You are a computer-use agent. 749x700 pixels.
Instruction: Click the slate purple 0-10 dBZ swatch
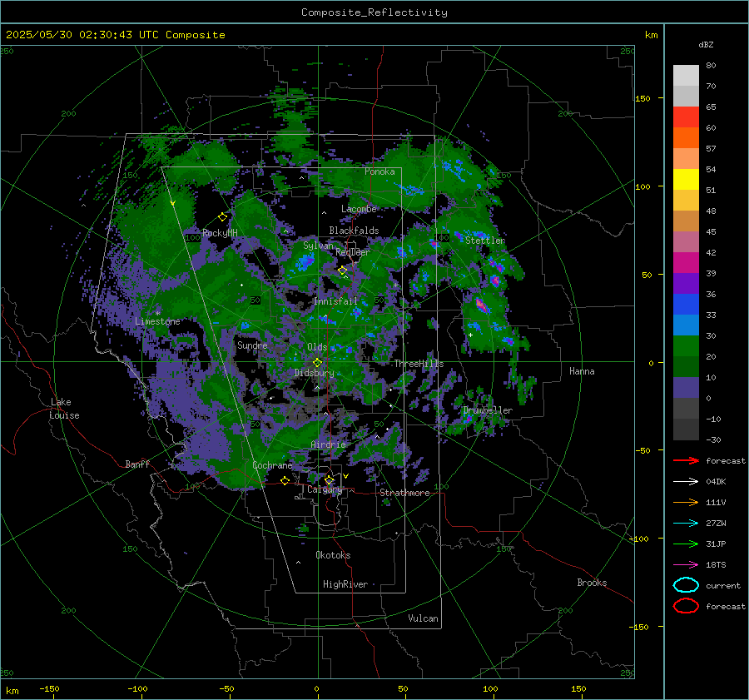pyautogui.click(x=686, y=388)
